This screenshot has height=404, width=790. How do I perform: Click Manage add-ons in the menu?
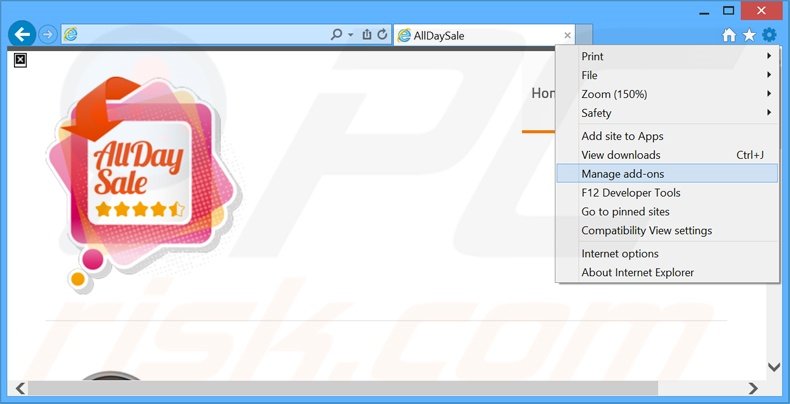667,174
